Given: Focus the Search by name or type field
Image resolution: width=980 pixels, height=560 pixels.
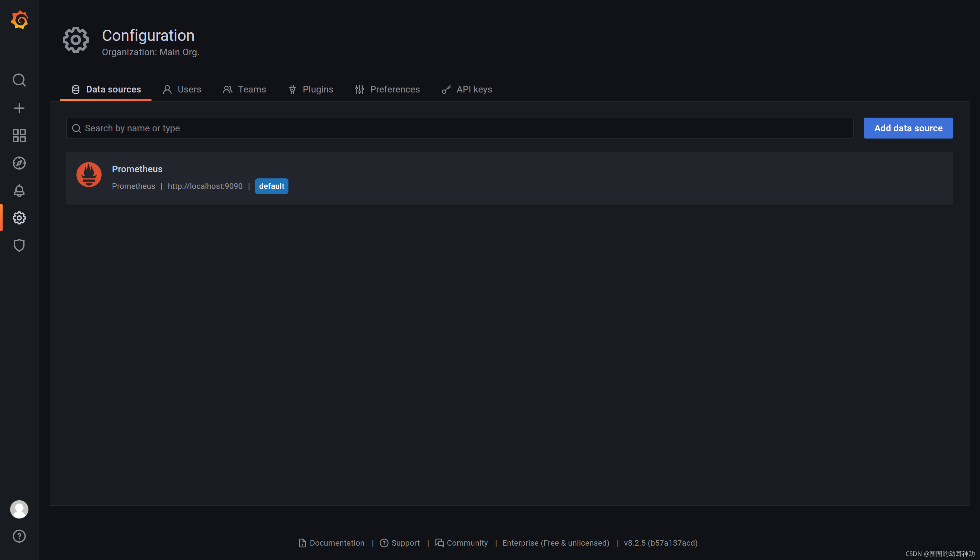Looking at the screenshot, I should tap(459, 128).
